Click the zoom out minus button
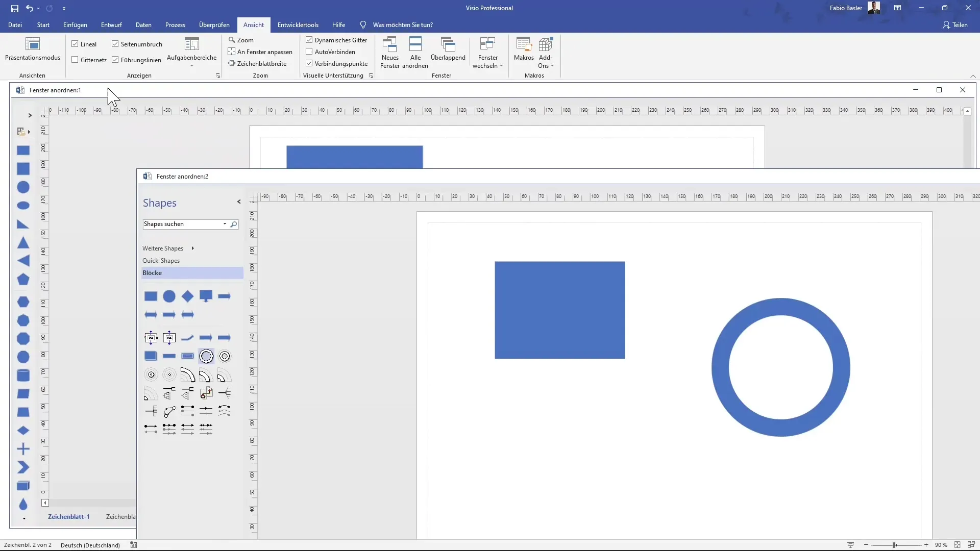This screenshot has width=980, height=551. [866, 545]
